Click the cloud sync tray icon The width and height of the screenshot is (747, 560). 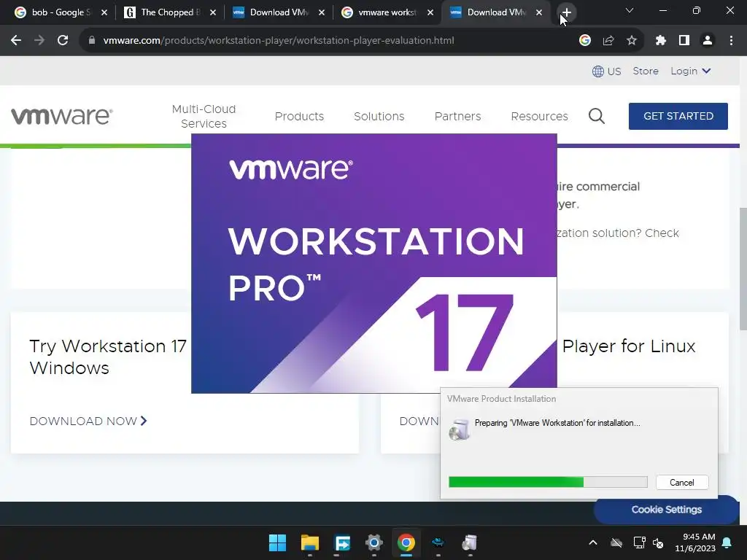tap(616, 542)
